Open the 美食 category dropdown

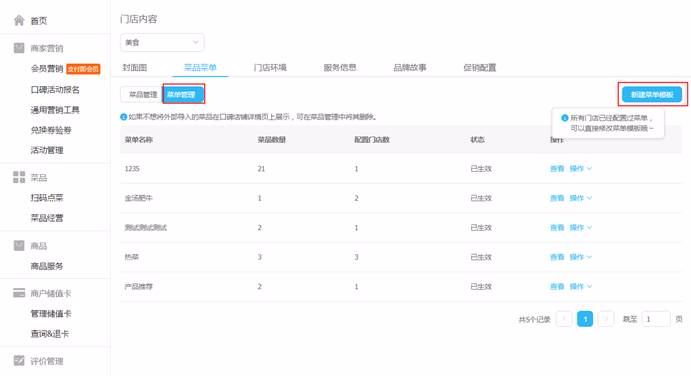(x=162, y=42)
